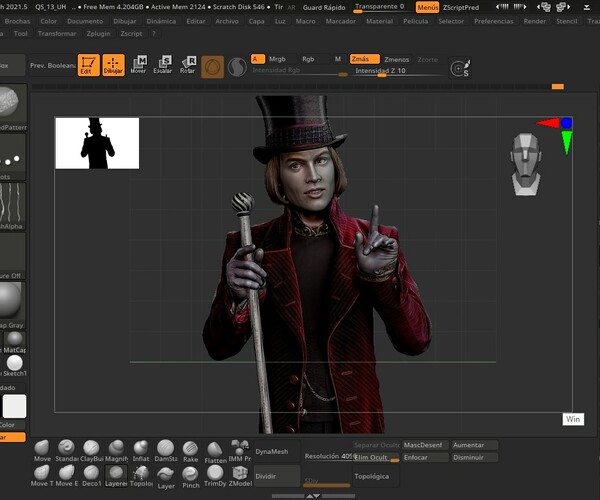Adjust the Intensidad Rgb slider
This screenshot has width=600, height=500.
point(300,71)
